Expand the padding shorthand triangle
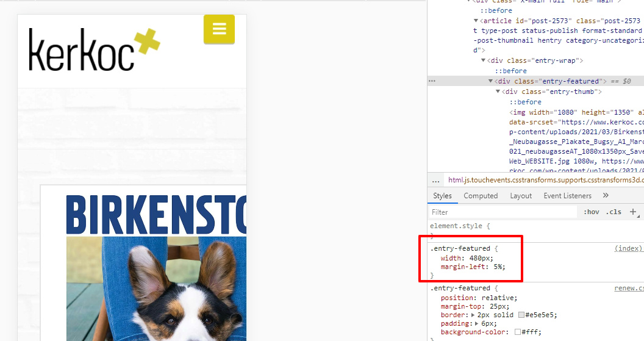644x341 pixels. click(x=477, y=324)
